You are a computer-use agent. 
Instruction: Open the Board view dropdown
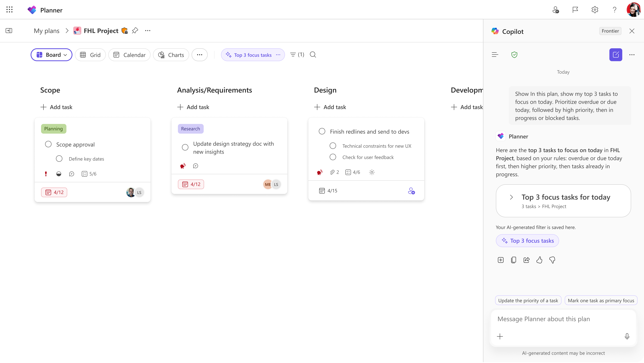point(52,55)
